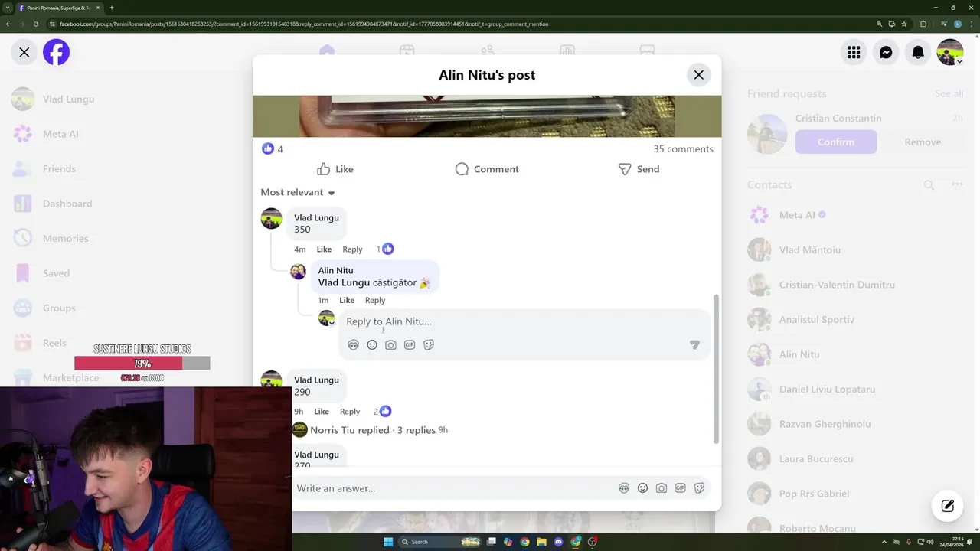Open emoji picker in Write an answer box
The image size is (980, 551).
pos(642,488)
